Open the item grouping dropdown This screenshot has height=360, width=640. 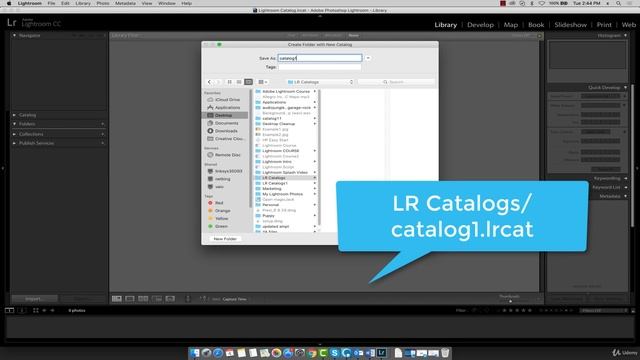263,82
